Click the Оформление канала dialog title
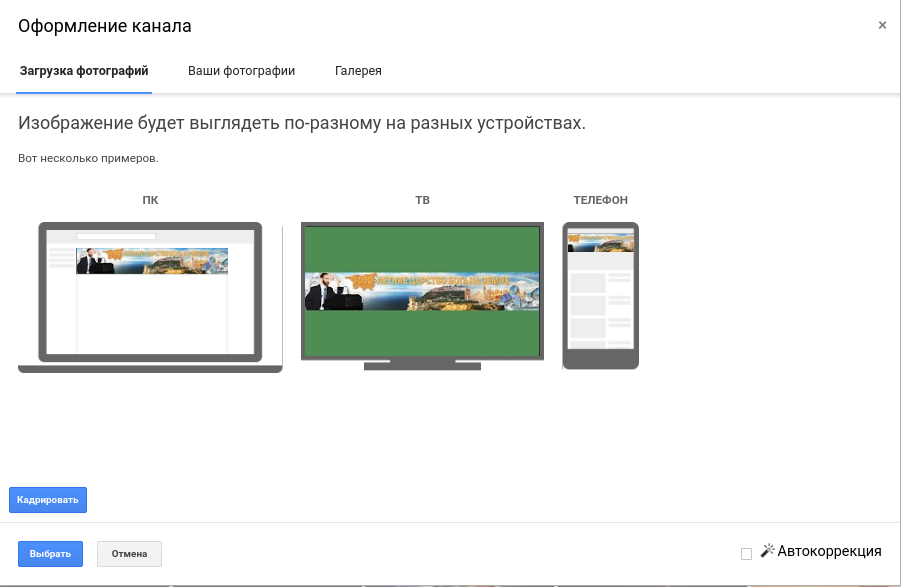This screenshot has width=901, height=587. (105, 26)
